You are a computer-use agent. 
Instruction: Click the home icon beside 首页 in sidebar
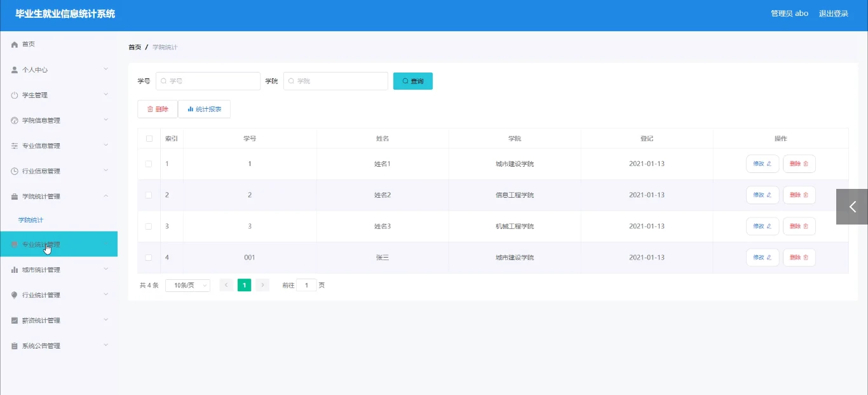[15, 45]
